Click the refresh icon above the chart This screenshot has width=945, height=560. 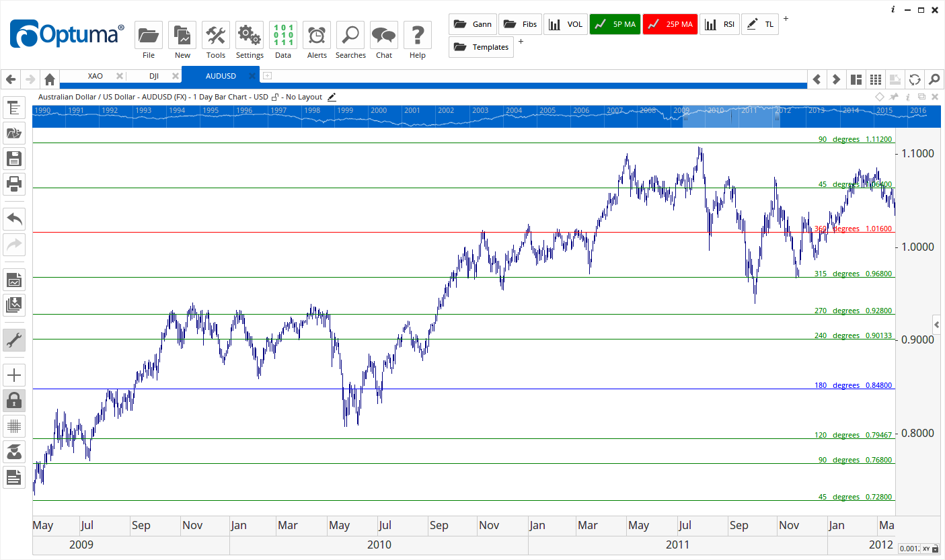[914, 79]
